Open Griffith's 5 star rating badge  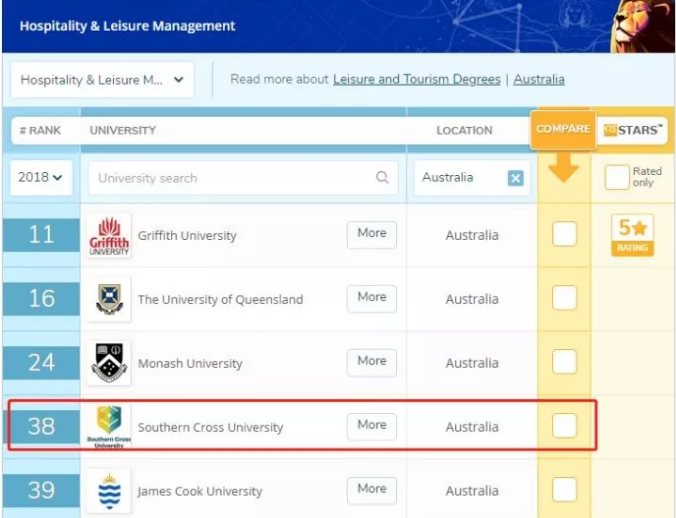[632, 235]
